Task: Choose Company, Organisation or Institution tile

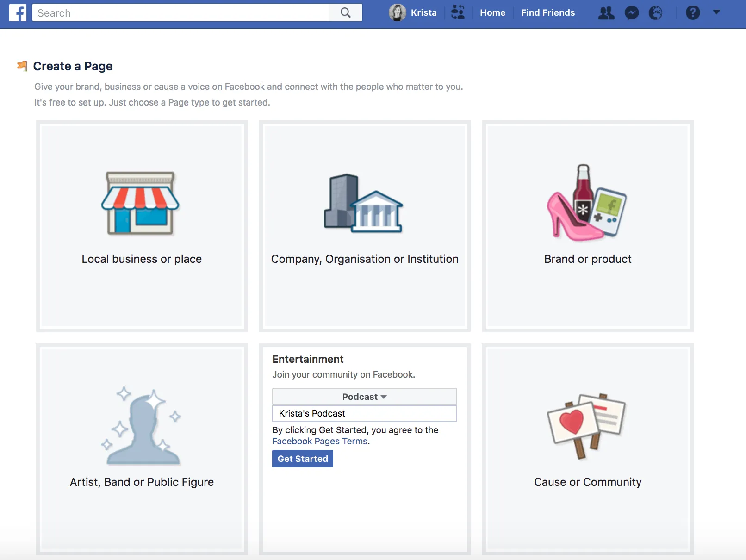Action: [365, 226]
